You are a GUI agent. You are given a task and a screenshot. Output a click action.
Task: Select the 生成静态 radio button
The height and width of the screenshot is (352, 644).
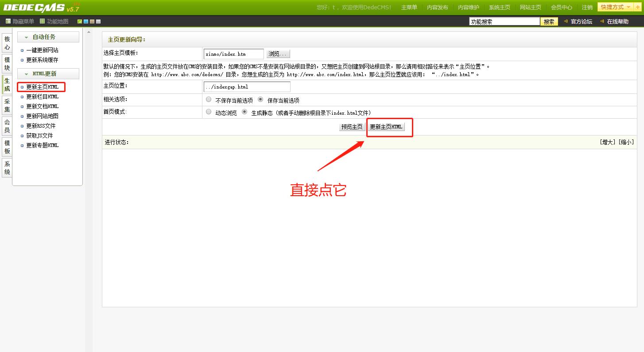click(244, 112)
